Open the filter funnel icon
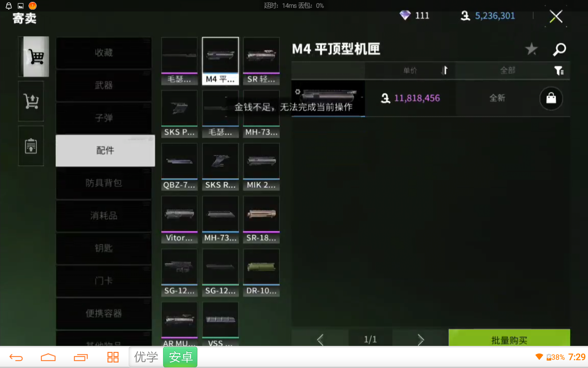 [559, 70]
